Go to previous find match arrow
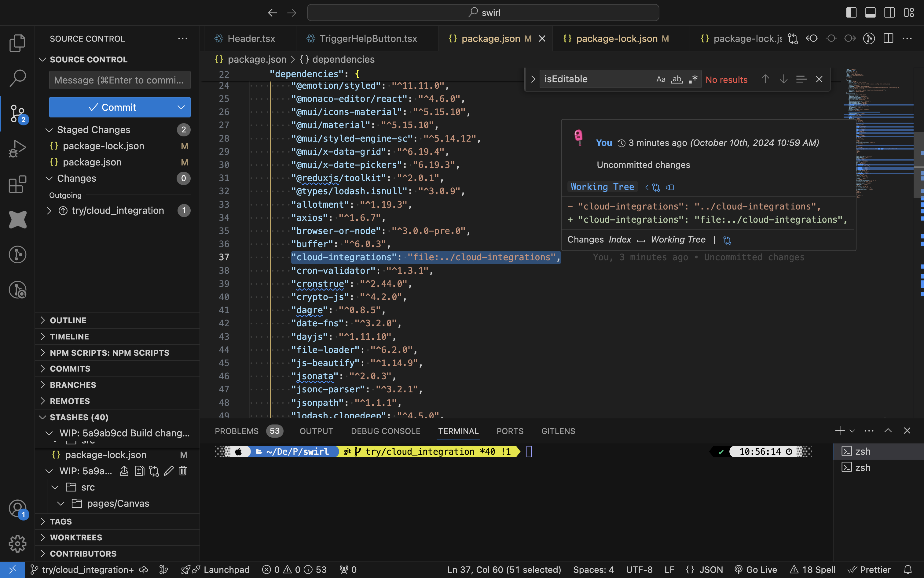The height and width of the screenshot is (578, 924). point(765,79)
